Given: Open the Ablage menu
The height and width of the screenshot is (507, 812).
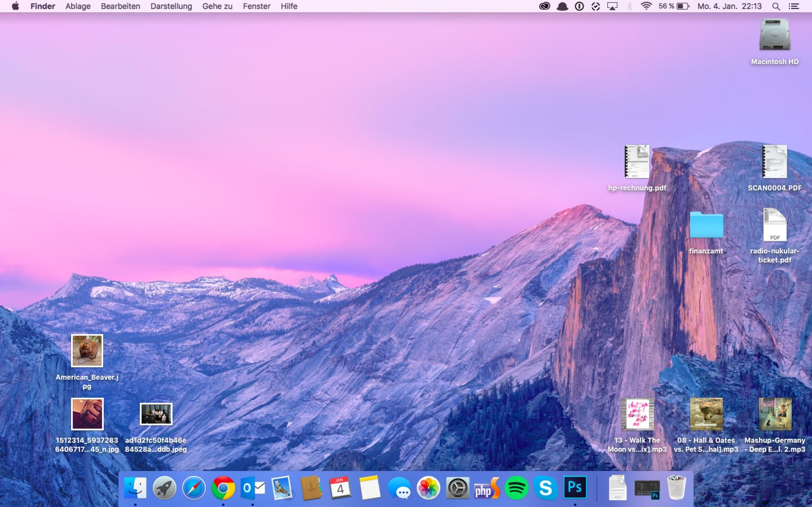Looking at the screenshot, I should pyautogui.click(x=78, y=6).
